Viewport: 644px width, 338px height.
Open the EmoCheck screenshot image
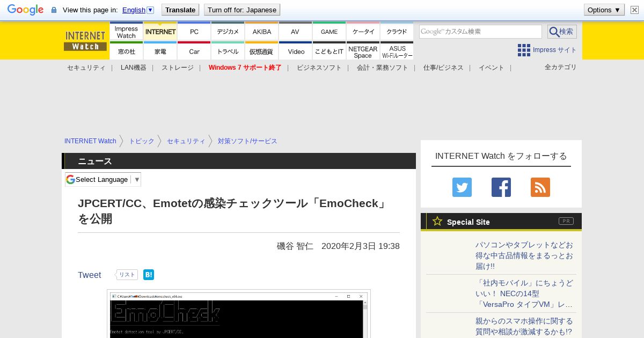[239, 314]
